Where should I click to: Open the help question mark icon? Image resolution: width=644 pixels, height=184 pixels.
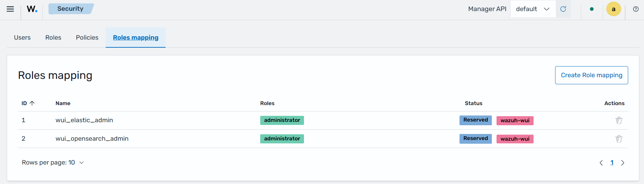[x=636, y=9]
